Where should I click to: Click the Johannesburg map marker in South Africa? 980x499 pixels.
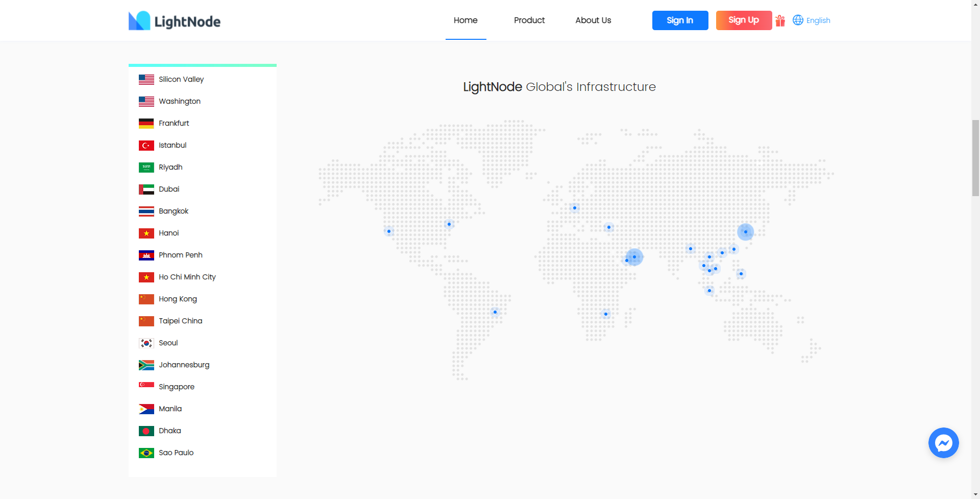pyautogui.click(x=606, y=314)
